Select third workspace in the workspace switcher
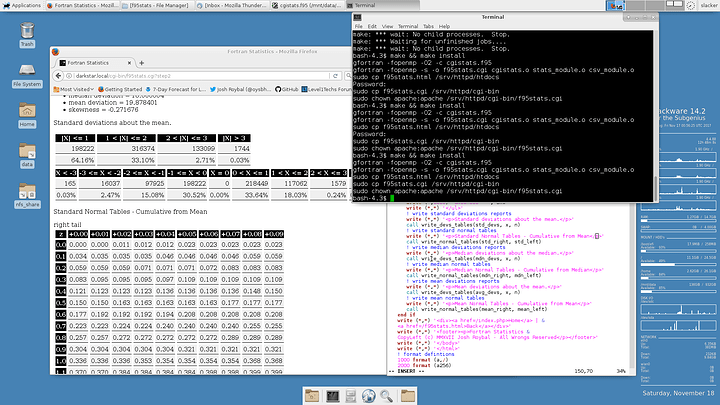720x405 pixels. coord(655,5)
